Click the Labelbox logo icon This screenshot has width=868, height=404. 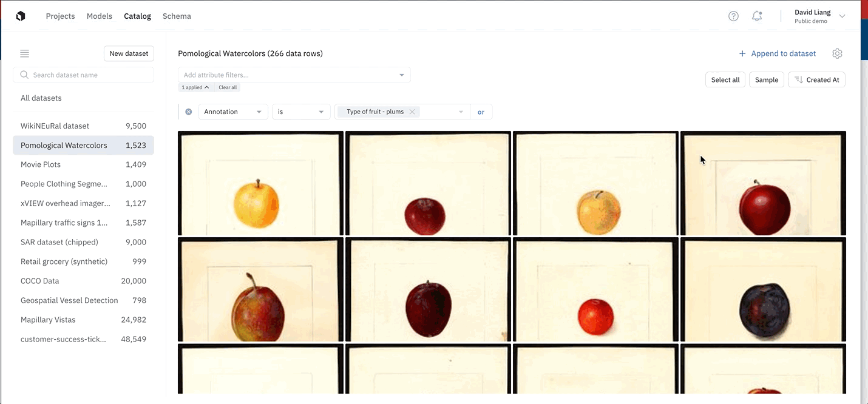pos(21,16)
